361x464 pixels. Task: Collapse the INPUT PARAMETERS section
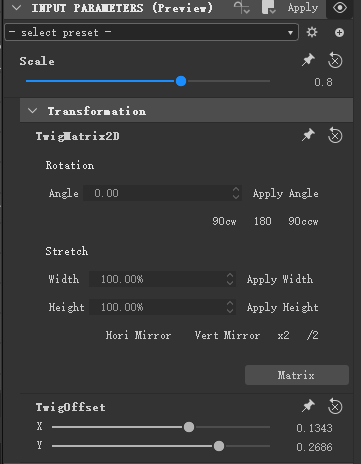point(16,8)
